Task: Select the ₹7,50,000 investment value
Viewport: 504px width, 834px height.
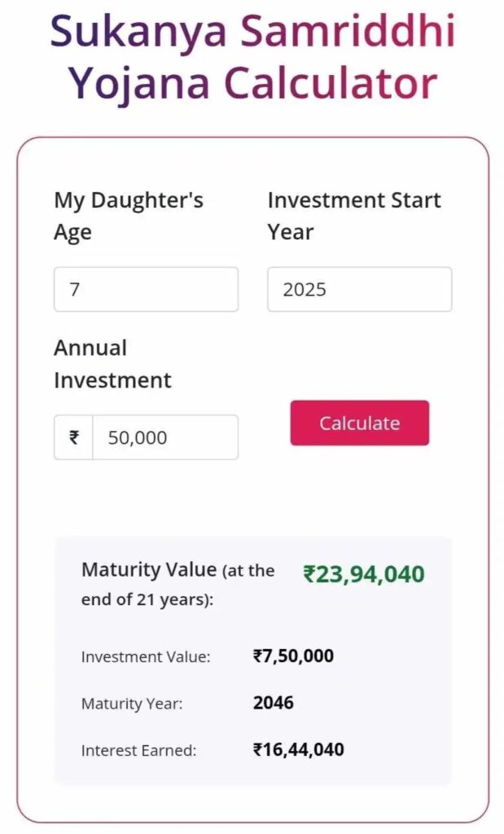Action: (293, 656)
